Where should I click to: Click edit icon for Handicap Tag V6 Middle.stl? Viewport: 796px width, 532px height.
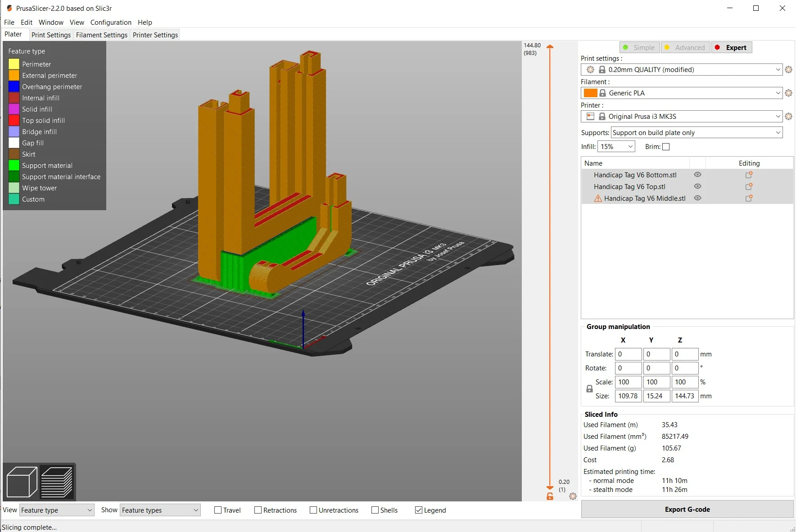749,198
